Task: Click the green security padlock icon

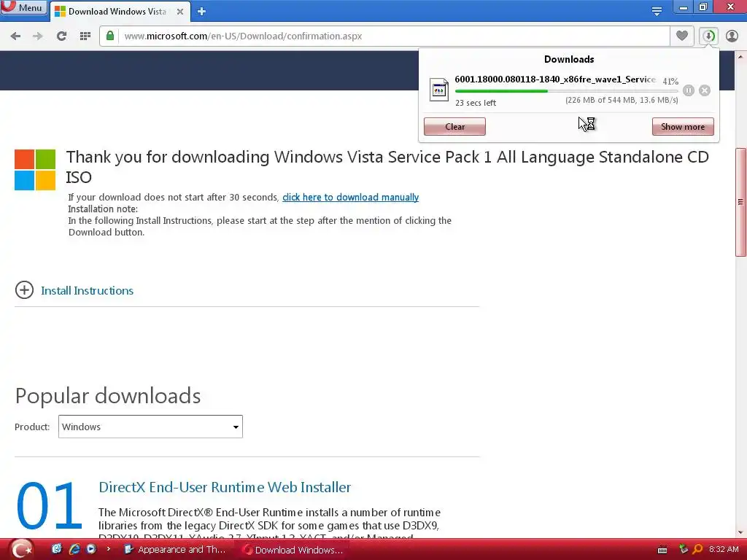Action: pyautogui.click(x=110, y=36)
